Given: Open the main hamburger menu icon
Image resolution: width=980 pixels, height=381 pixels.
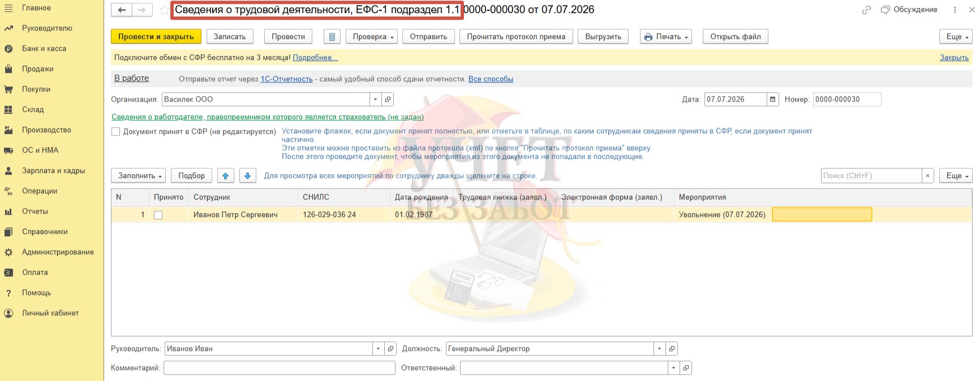Looking at the screenshot, I should [8, 8].
